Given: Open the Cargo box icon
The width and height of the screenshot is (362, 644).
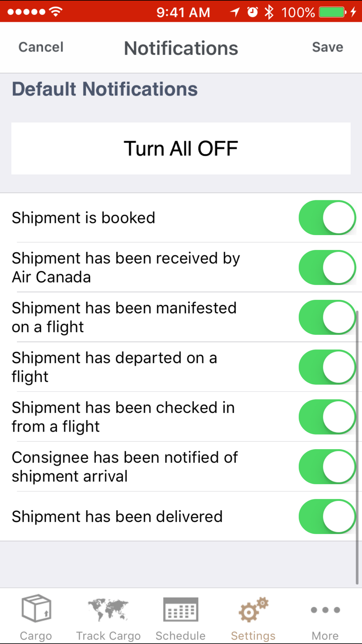Looking at the screenshot, I should coord(36,609).
